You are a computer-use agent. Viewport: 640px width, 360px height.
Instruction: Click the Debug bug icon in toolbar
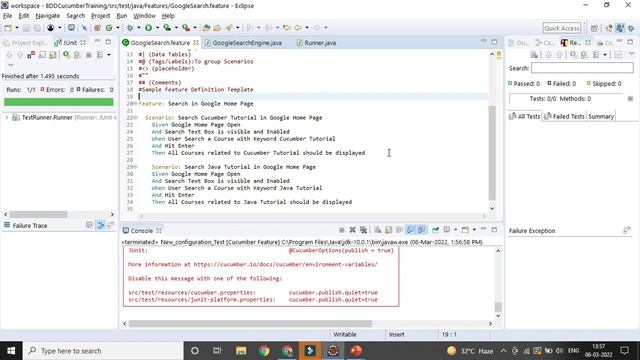tap(130, 28)
